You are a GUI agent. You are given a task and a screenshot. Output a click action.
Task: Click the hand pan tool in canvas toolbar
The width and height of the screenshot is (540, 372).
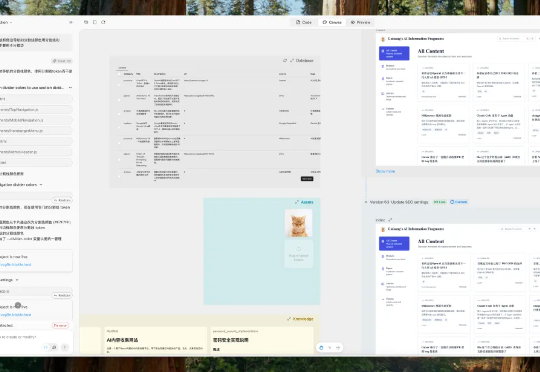pos(321,348)
